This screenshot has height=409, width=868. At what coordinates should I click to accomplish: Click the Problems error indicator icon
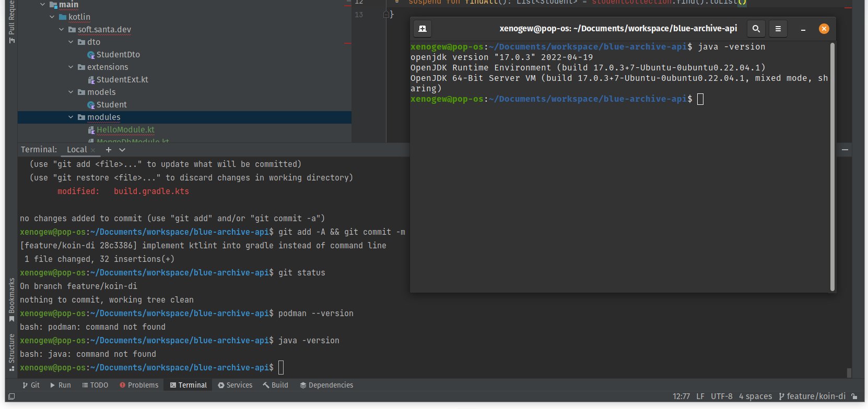point(122,385)
